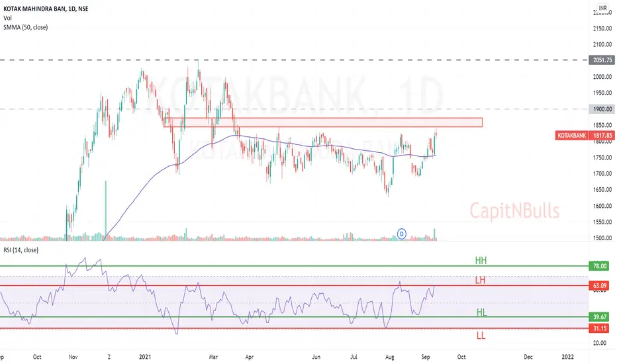Select the Vol indicator label
617x364 pixels.
(x=7, y=18)
